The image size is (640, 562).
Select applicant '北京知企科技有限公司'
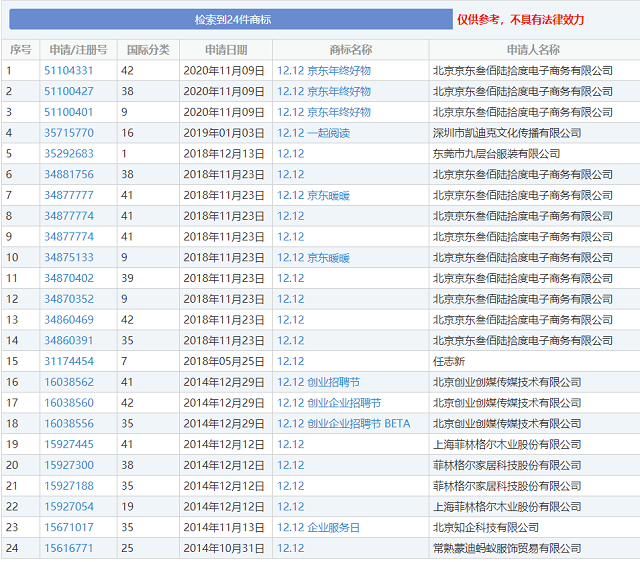tap(486, 528)
